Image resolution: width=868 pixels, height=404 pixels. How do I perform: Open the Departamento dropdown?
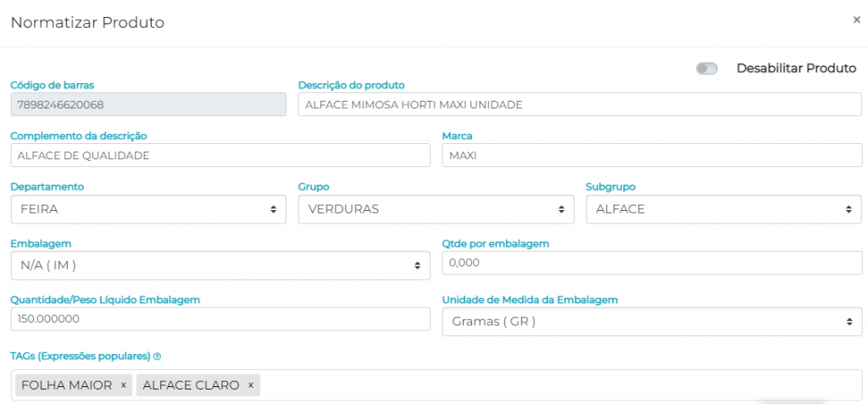click(148, 209)
